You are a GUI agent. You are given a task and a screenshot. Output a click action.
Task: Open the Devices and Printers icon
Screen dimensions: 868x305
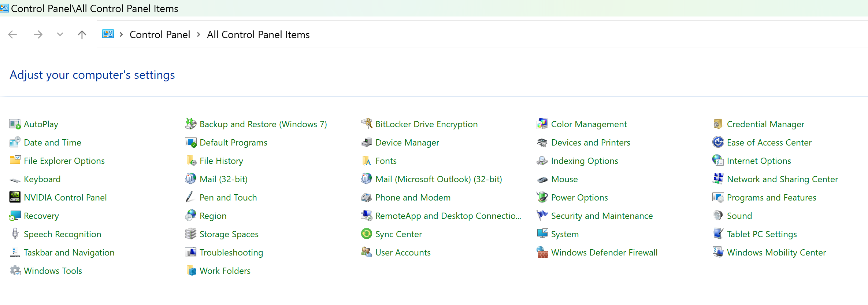[x=542, y=143]
